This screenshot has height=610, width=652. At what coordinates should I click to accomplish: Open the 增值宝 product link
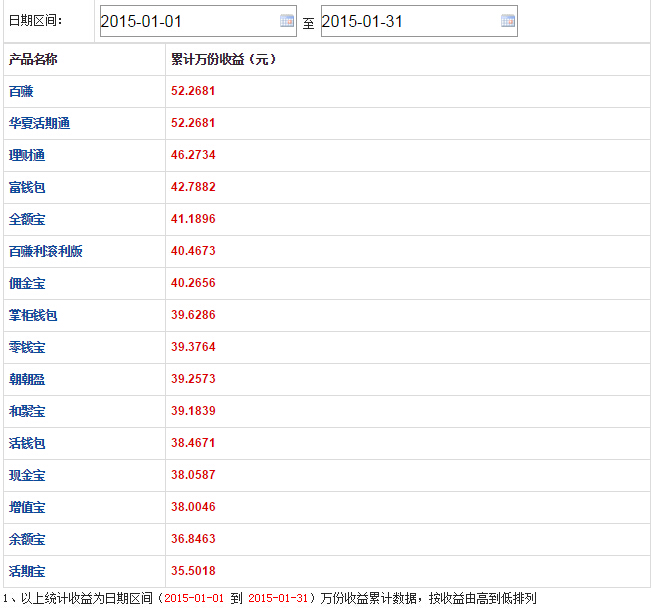(x=27, y=507)
